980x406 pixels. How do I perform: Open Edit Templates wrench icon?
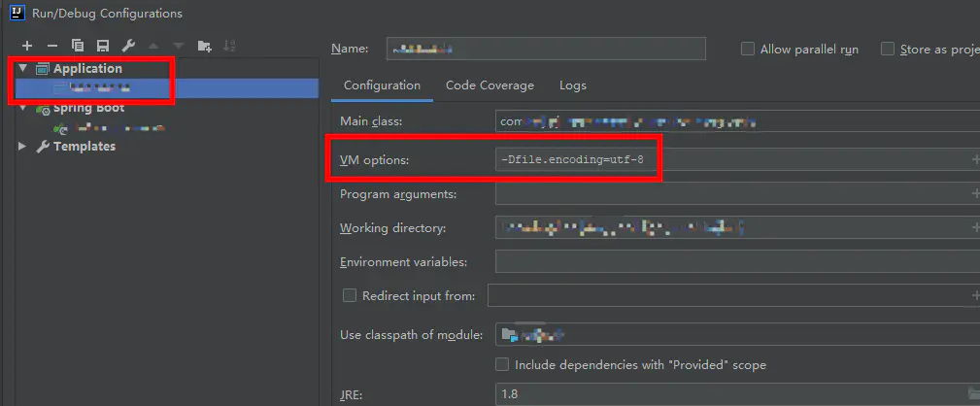128,46
